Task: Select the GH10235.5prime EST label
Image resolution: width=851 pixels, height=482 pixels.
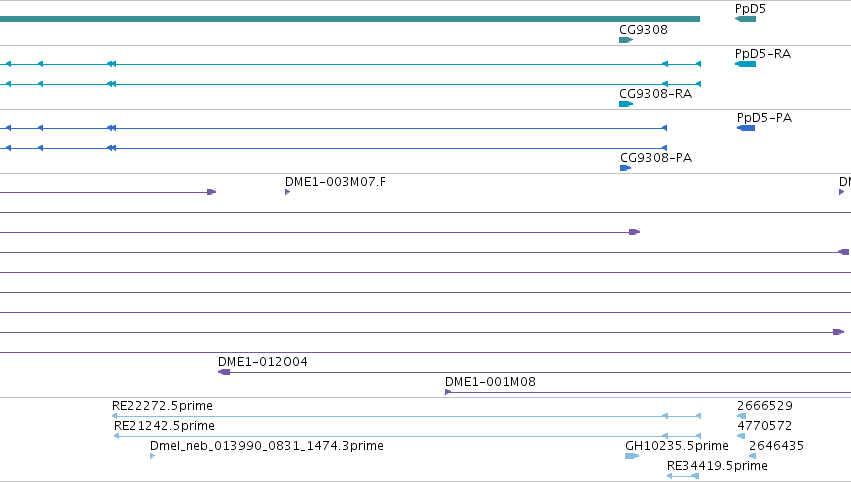Action: (x=677, y=446)
